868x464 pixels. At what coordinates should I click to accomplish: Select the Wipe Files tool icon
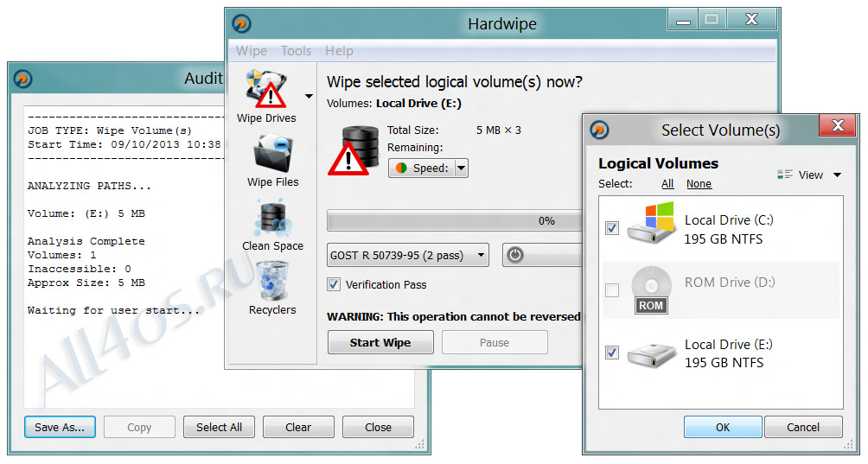(x=272, y=153)
